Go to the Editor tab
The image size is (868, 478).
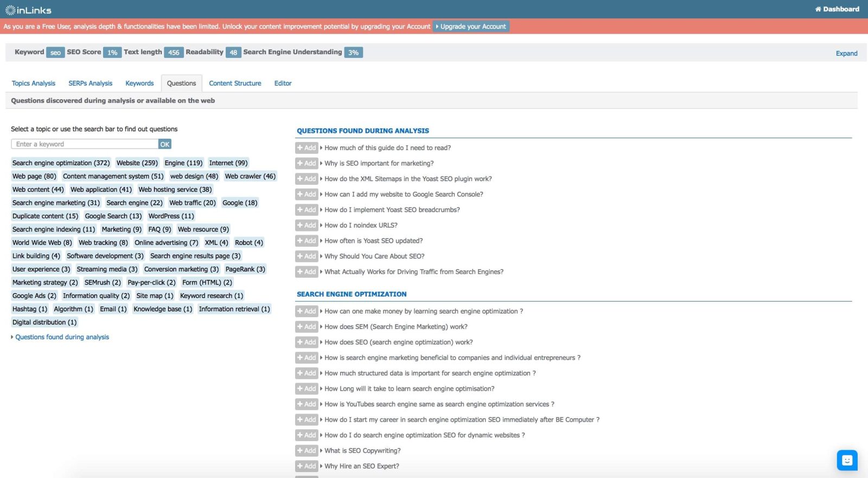tap(283, 83)
